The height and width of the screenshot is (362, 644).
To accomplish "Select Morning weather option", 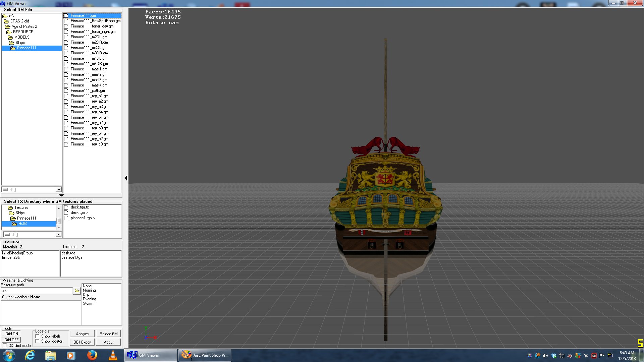I will [x=89, y=290].
